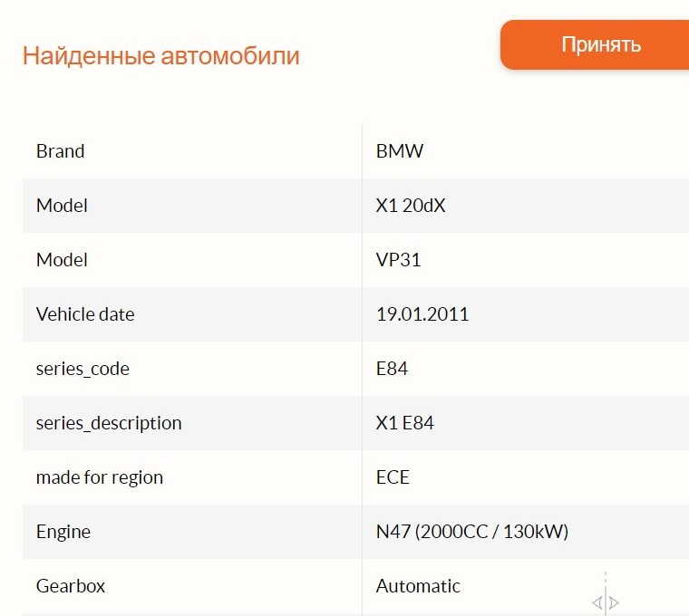Select the series_code row label
689x616 pixels.
click(x=82, y=369)
